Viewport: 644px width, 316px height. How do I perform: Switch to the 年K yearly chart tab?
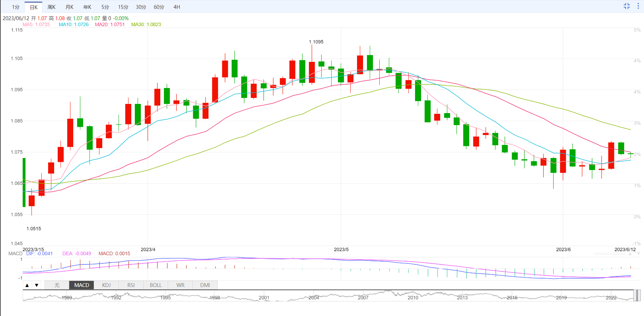[87, 7]
